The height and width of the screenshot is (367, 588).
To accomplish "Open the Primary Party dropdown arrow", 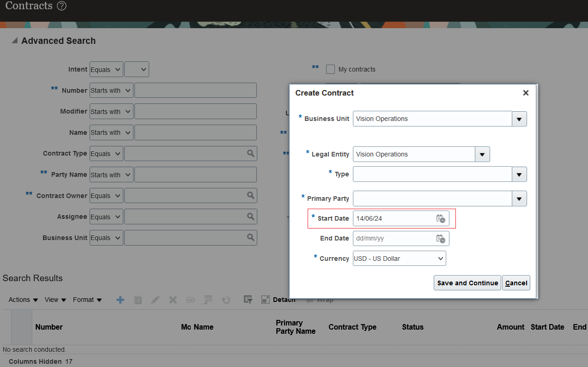I will [x=519, y=199].
